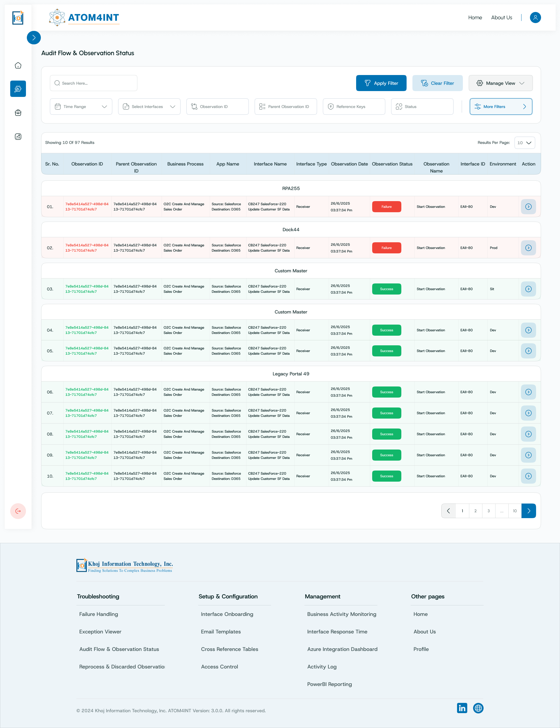Viewport: 560px width, 728px height.
Task: Open the analytics chart sidebar icon
Action: pos(18,137)
